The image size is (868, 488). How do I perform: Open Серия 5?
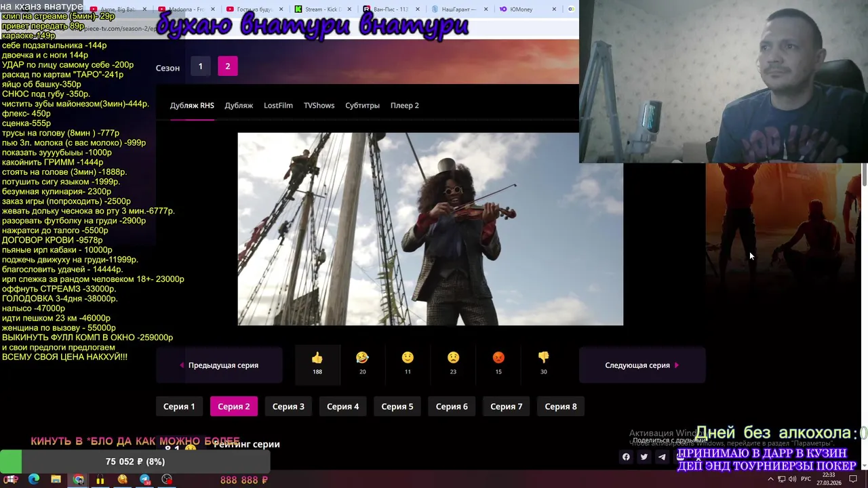(x=397, y=407)
